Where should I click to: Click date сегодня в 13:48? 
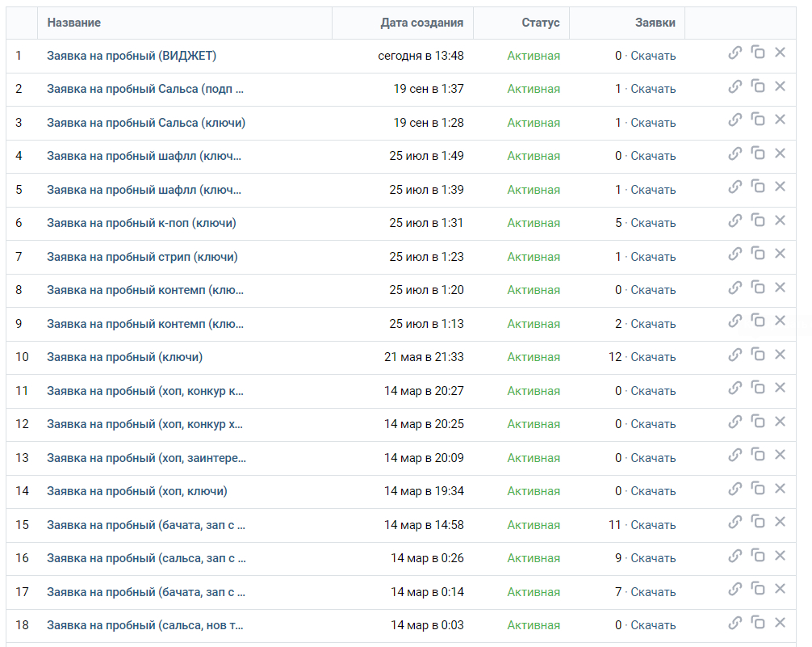click(421, 56)
